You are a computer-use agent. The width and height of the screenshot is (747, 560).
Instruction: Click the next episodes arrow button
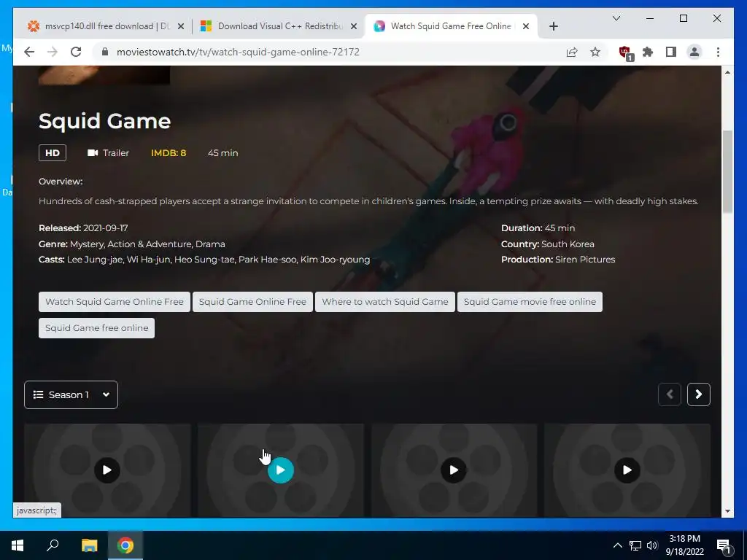tap(698, 394)
